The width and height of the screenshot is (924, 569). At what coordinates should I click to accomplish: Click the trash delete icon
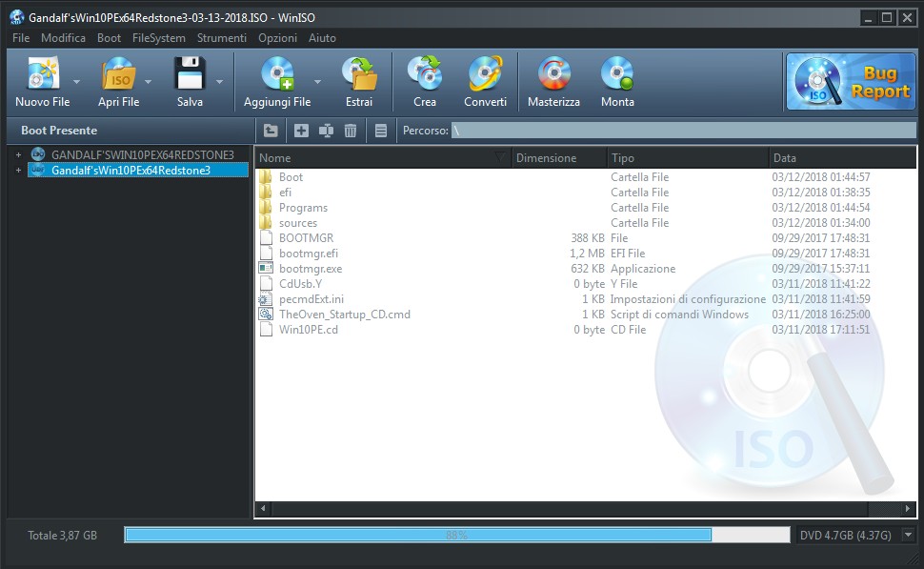coord(351,131)
